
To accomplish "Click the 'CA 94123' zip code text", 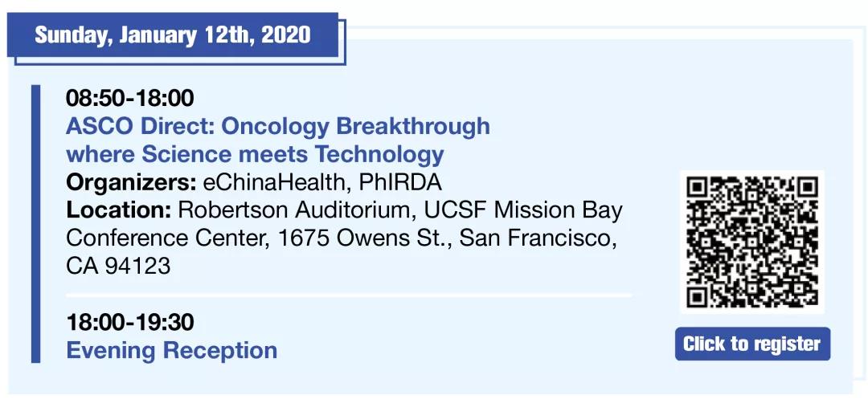I will [x=118, y=267].
